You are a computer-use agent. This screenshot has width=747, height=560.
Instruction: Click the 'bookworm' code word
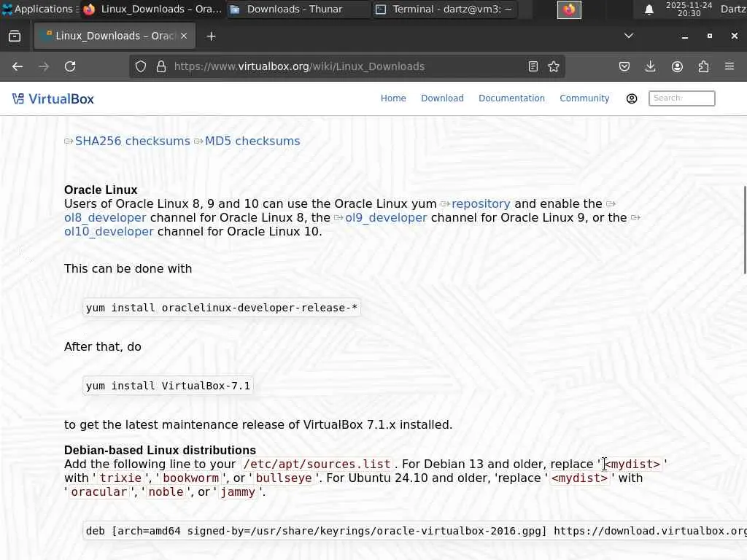tap(191, 478)
